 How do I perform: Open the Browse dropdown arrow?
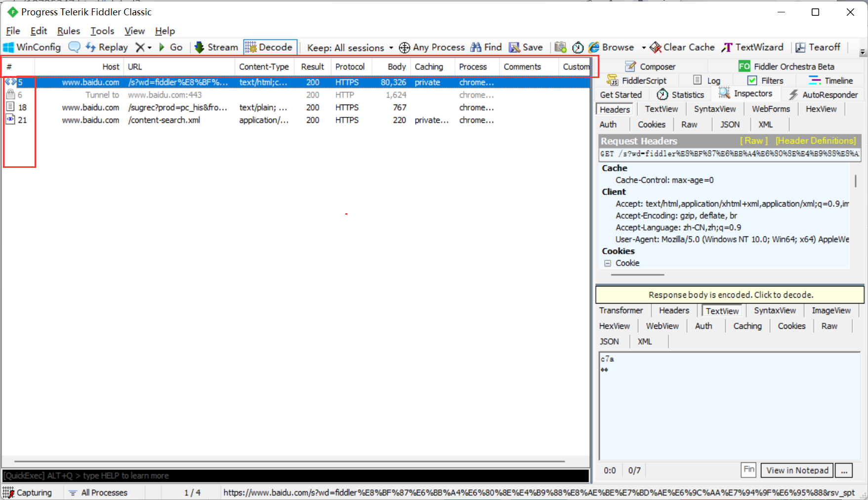[x=644, y=48]
